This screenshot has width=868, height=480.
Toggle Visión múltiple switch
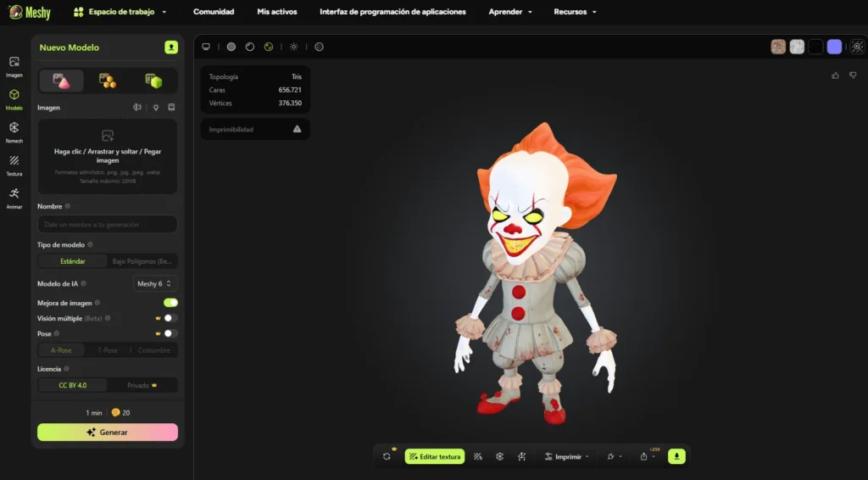click(x=170, y=318)
